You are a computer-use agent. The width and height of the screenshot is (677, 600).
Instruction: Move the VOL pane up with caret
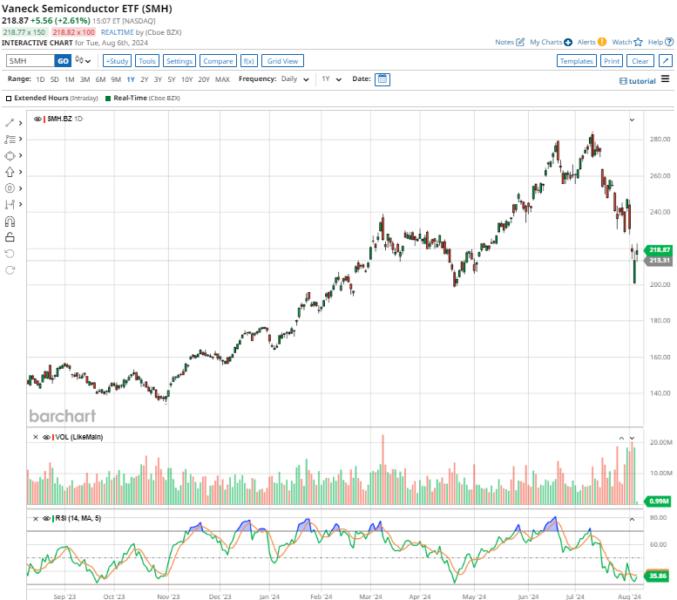tap(621, 438)
